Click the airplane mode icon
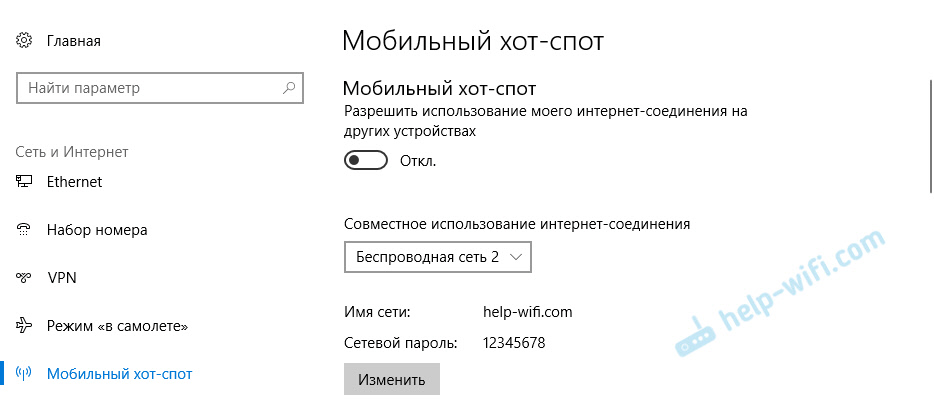The height and width of the screenshot is (412, 934). pyautogui.click(x=24, y=326)
